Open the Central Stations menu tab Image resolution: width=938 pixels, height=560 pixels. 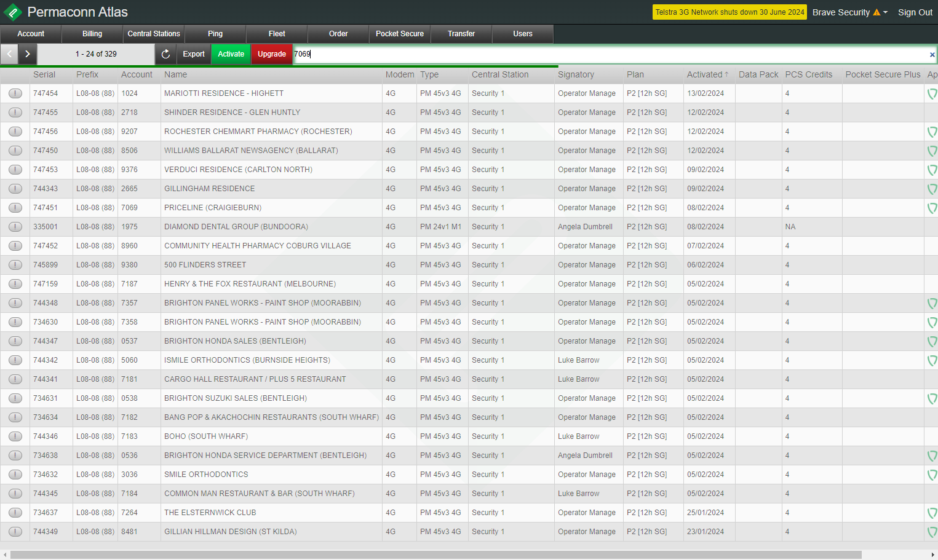(154, 34)
